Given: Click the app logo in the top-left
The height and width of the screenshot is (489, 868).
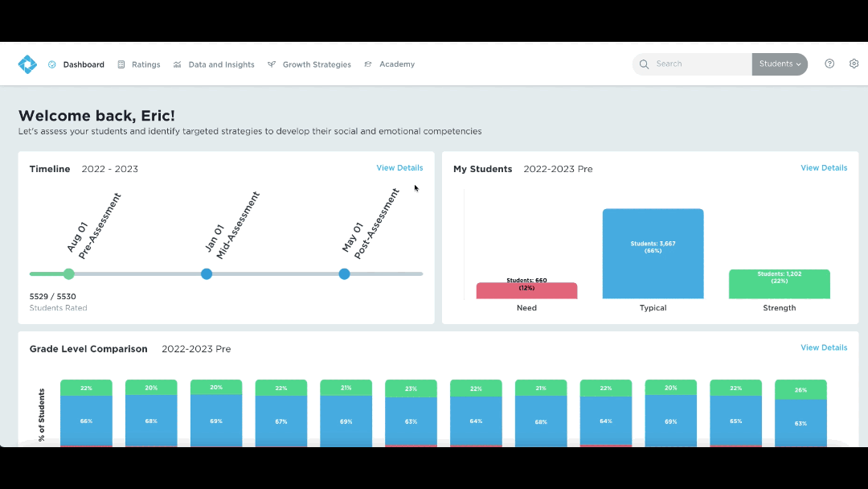Looking at the screenshot, I should pos(27,64).
